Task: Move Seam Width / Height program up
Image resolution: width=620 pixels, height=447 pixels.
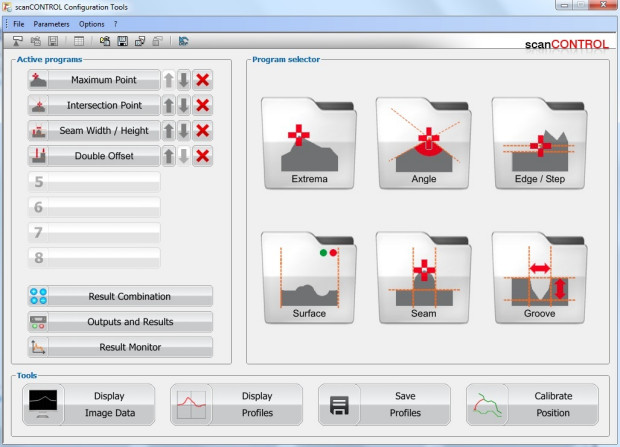Action: pos(169,130)
